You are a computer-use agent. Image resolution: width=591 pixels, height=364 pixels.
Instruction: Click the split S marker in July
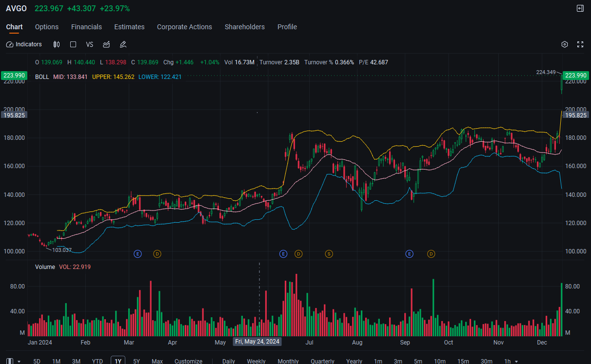[329, 254]
